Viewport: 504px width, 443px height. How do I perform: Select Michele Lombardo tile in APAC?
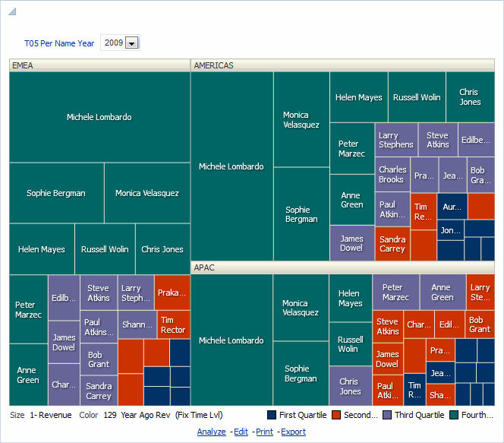click(231, 340)
